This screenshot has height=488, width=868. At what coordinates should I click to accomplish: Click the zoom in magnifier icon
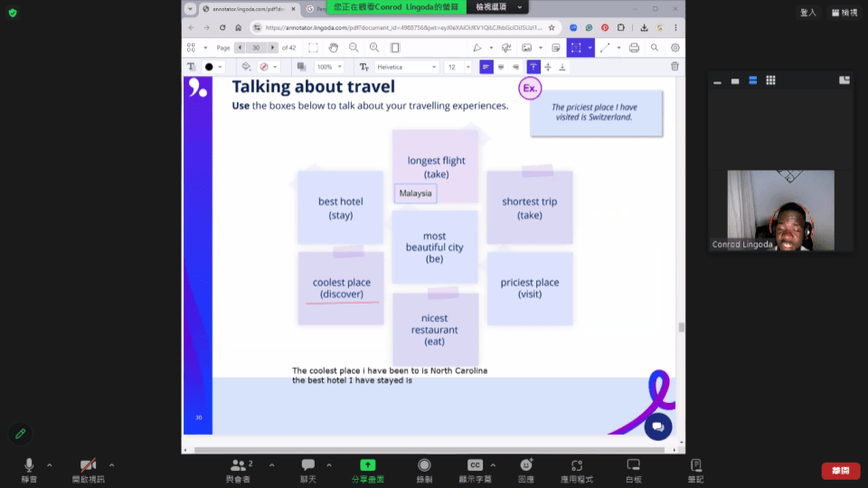tap(374, 48)
